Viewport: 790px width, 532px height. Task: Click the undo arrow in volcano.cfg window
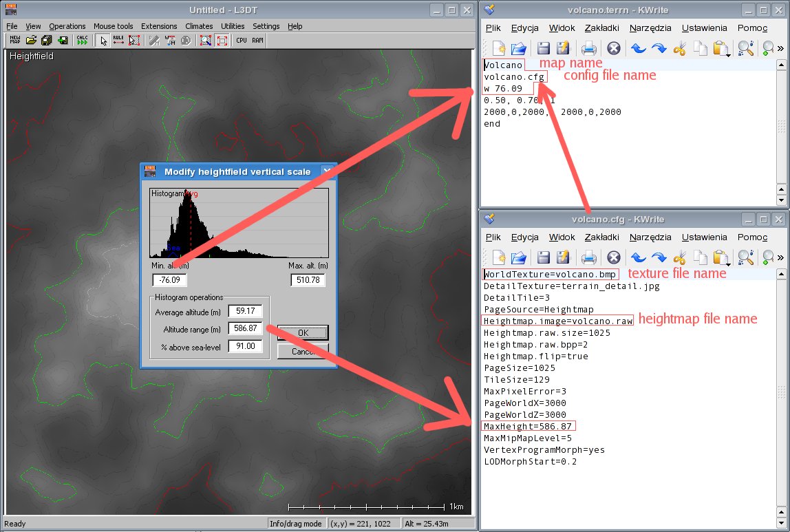coord(638,257)
